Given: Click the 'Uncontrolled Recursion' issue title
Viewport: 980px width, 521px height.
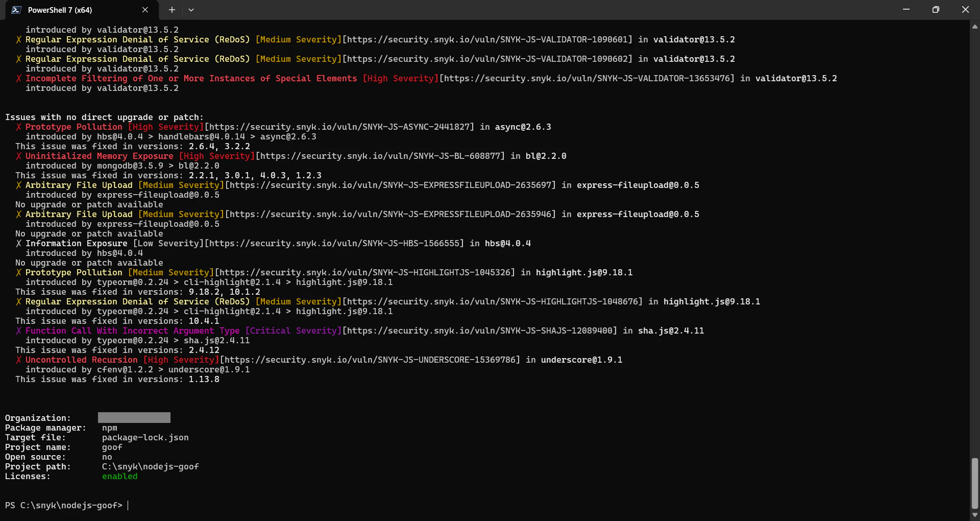Looking at the screenshot, I should [x=82, y=360].
